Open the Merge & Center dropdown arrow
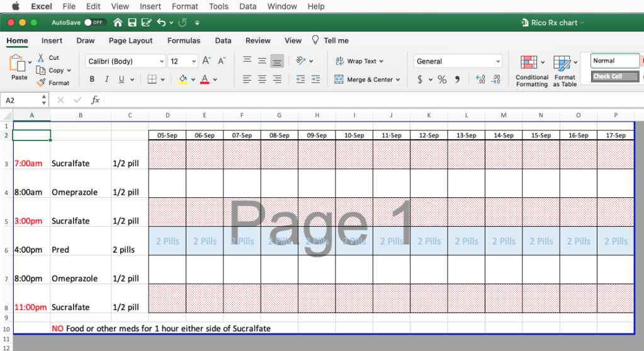 click(x=398, y=80)
